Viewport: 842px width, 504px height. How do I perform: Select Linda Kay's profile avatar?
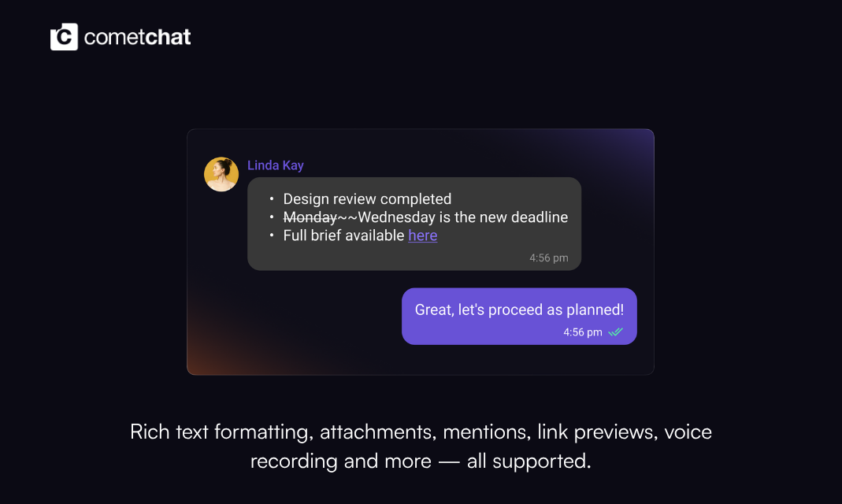point(221,173)
